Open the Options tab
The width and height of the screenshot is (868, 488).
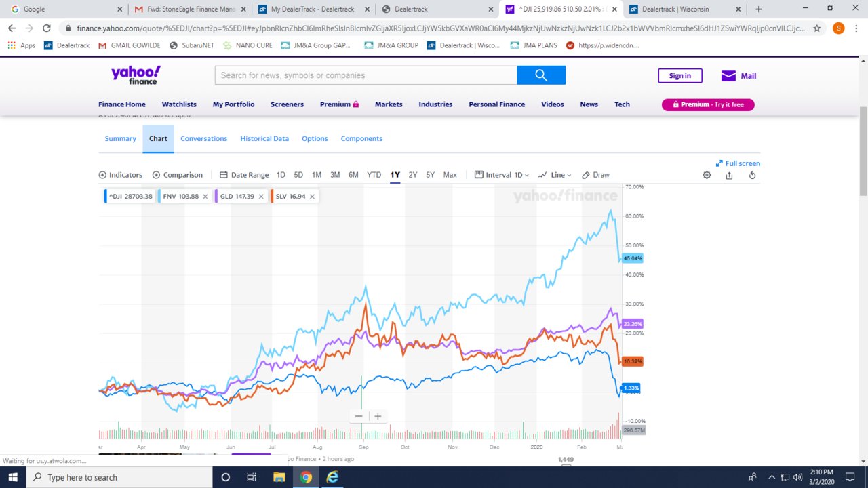(315, 138)
